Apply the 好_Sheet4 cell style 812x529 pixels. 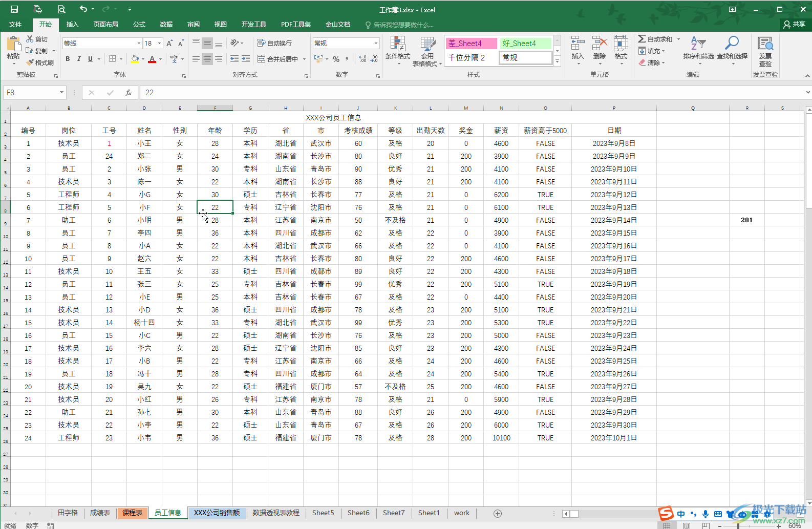(x=525, y=43)
